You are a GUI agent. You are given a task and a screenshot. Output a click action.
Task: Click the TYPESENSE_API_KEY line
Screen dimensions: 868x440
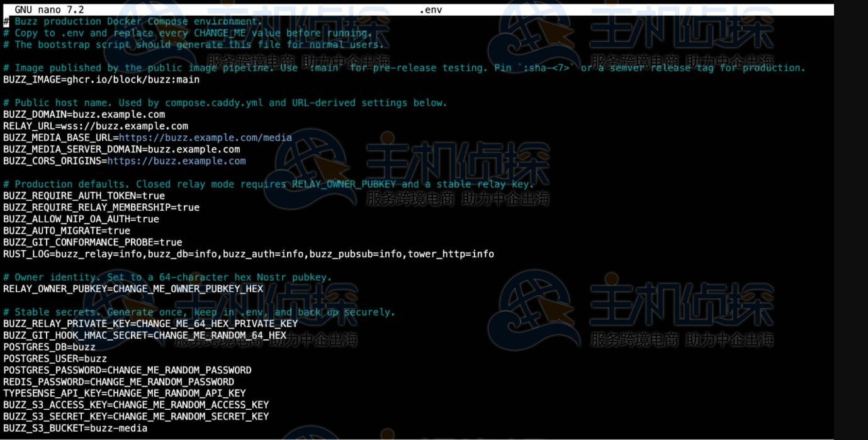125,393
